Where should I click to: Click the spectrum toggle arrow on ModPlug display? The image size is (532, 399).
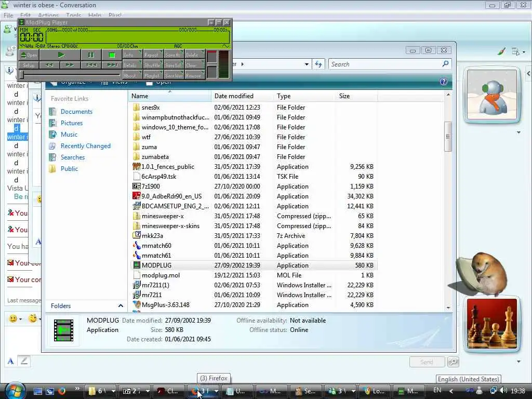coord(225,46)
